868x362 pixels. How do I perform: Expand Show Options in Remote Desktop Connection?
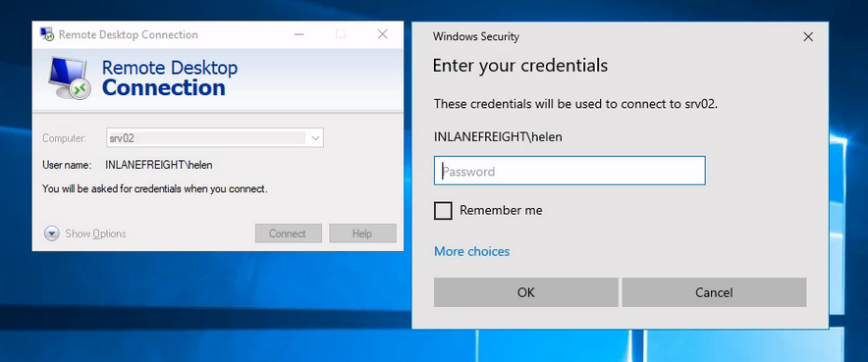click(84, 233)
